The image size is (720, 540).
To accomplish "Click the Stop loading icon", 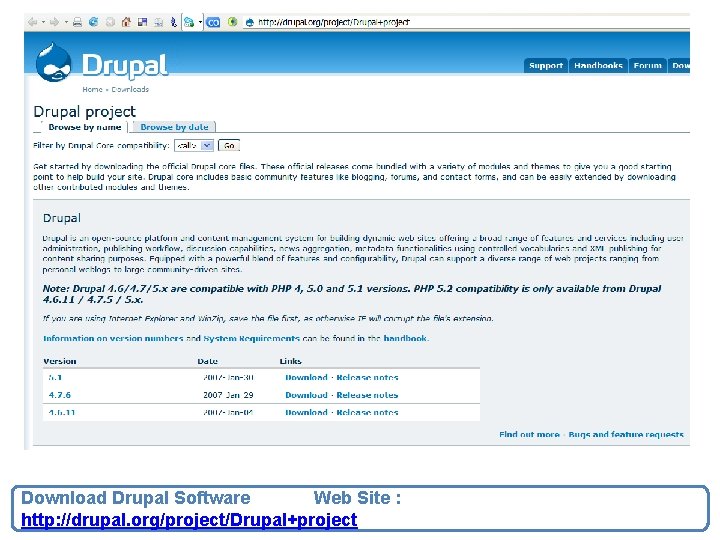I will (x=110, y=22).
